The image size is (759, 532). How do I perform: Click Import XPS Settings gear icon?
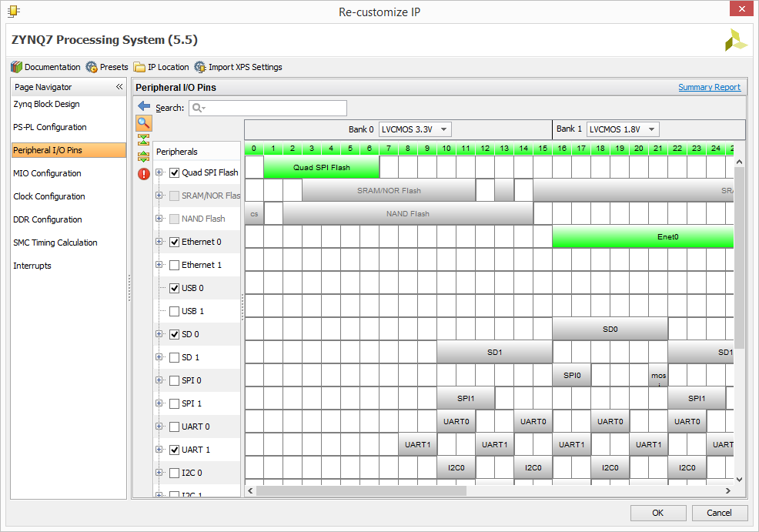coord(200,67)
